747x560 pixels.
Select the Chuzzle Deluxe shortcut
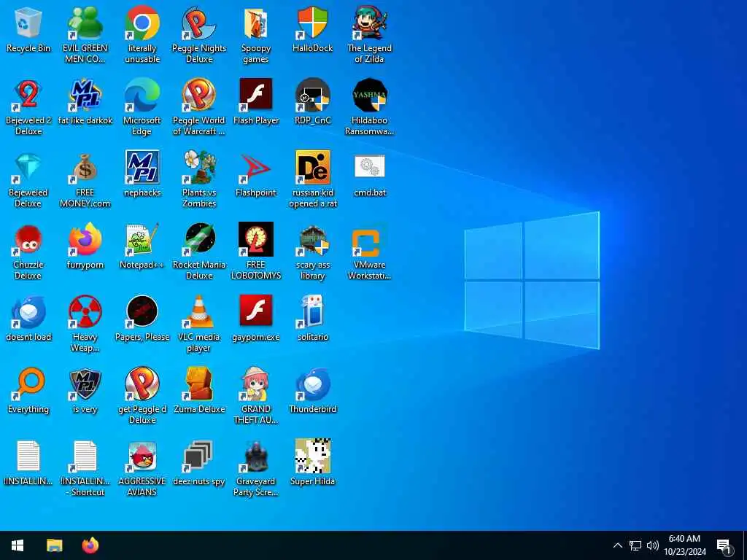click(x=28, y=239)
